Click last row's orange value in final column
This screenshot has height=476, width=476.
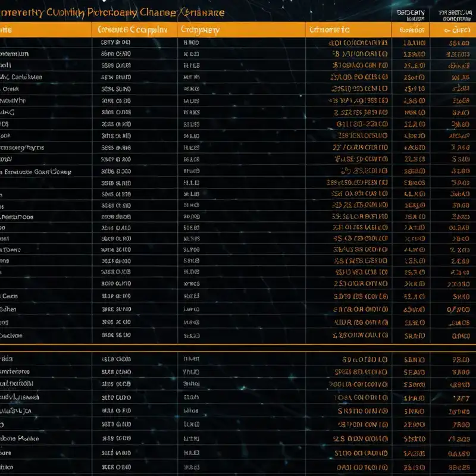(459, 468)
